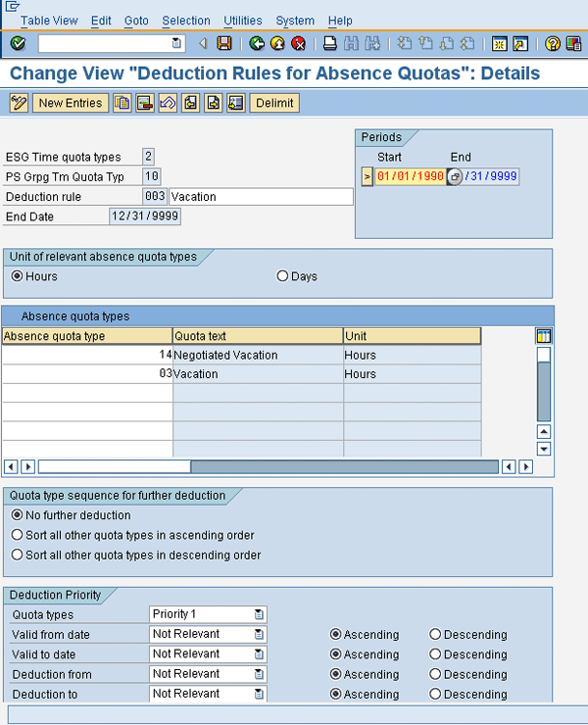Choose Descending for Valid from date
The width and height of the screenshot is (588, 725).
click(435, 634)
